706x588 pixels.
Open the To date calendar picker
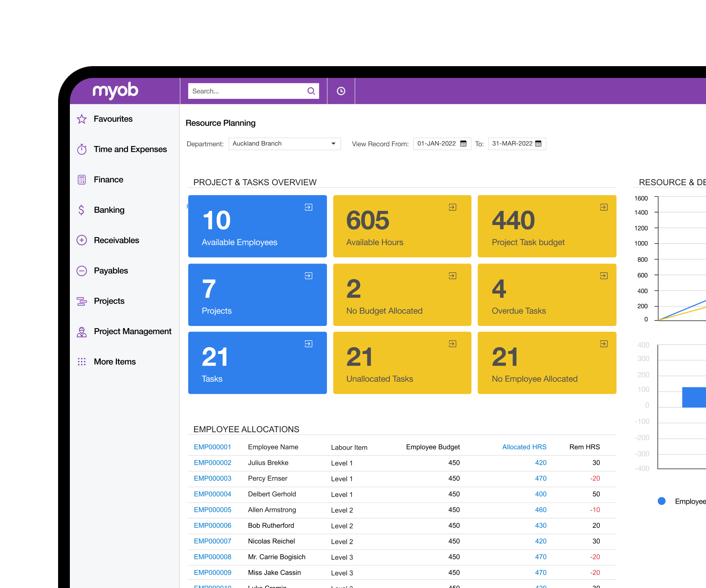tap(538, 144)
